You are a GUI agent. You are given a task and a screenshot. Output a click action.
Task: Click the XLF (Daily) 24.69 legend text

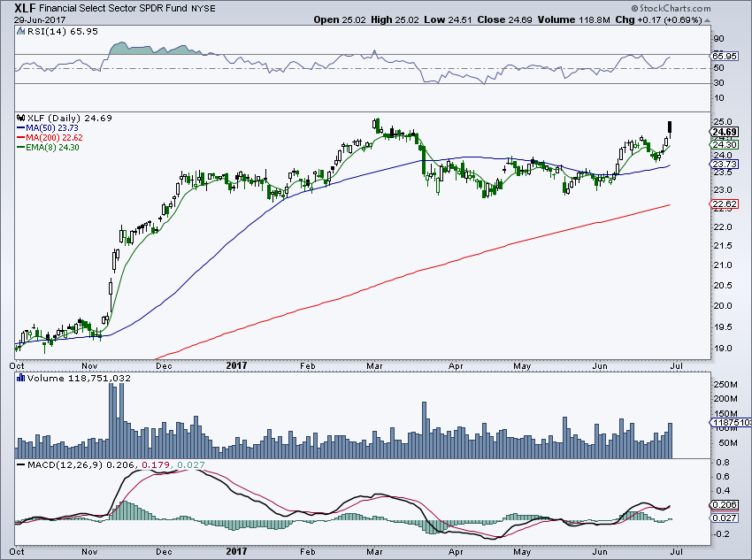[x=70, y=118]
